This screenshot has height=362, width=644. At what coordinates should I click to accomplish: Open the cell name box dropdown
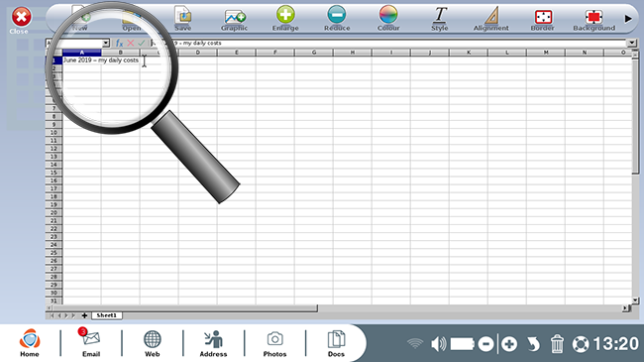[106, 43]
